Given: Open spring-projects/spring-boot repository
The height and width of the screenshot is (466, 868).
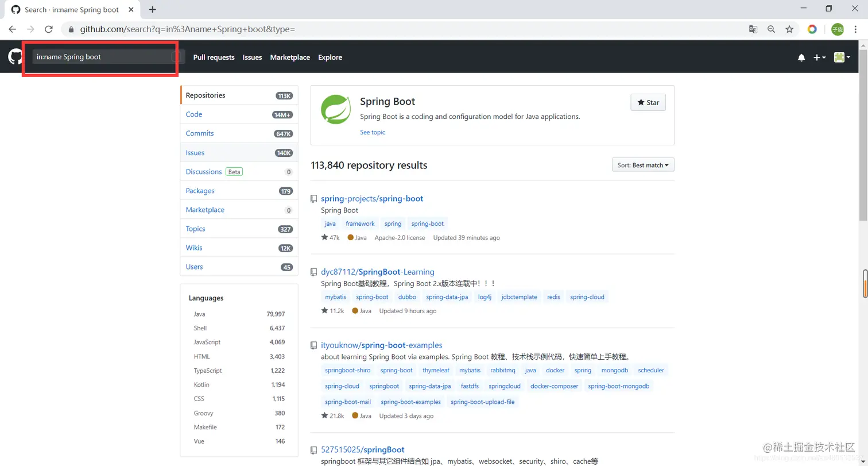Looking at the screenshot, I should (x=372, y=198).
